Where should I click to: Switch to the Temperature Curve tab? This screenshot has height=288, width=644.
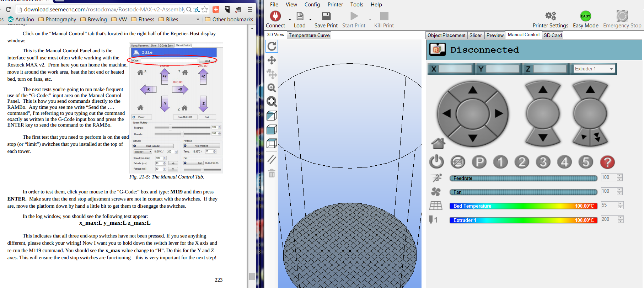(309, 35)
